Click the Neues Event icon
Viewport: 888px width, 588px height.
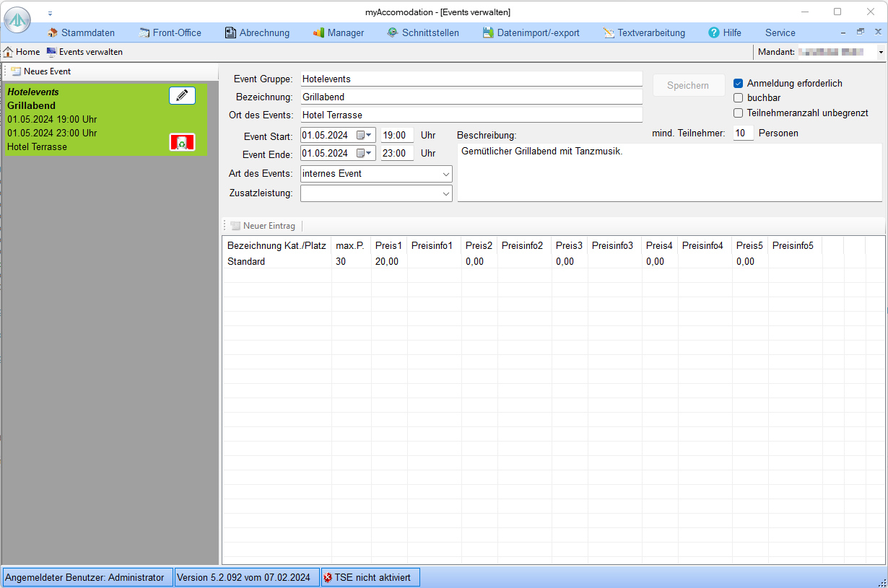pyautogui.click(x=16, y=71)
